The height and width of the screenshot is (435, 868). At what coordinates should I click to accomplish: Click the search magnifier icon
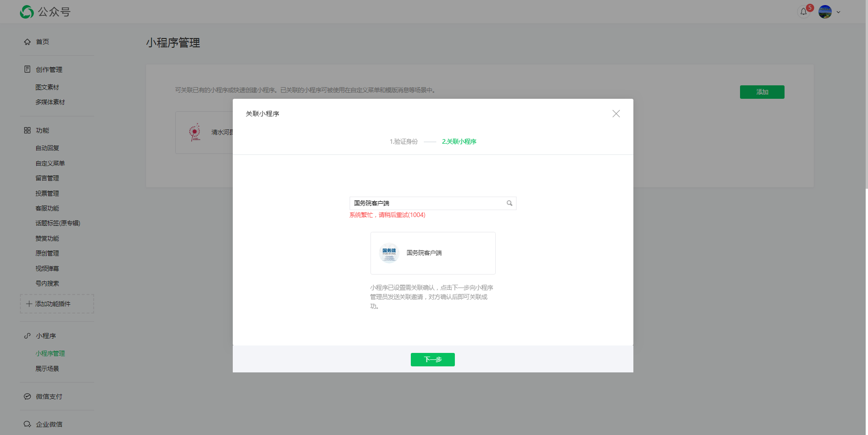coord(510,203)
